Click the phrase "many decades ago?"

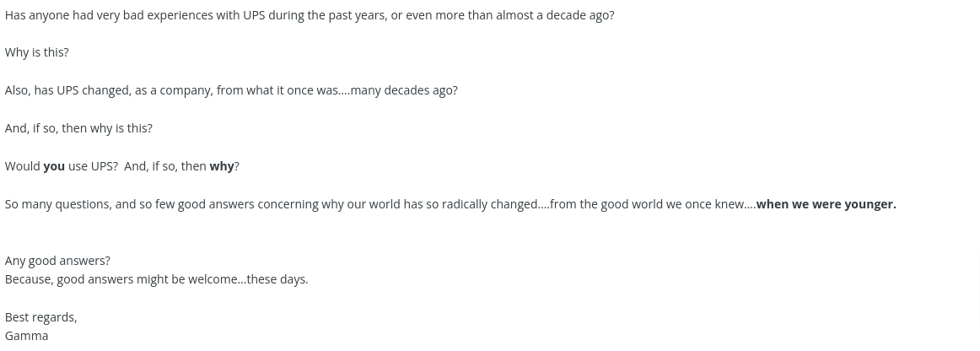point(404,91)
